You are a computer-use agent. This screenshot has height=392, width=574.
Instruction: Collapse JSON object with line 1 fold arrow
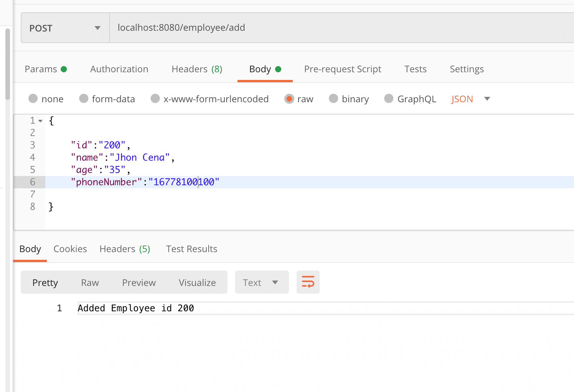40,121
